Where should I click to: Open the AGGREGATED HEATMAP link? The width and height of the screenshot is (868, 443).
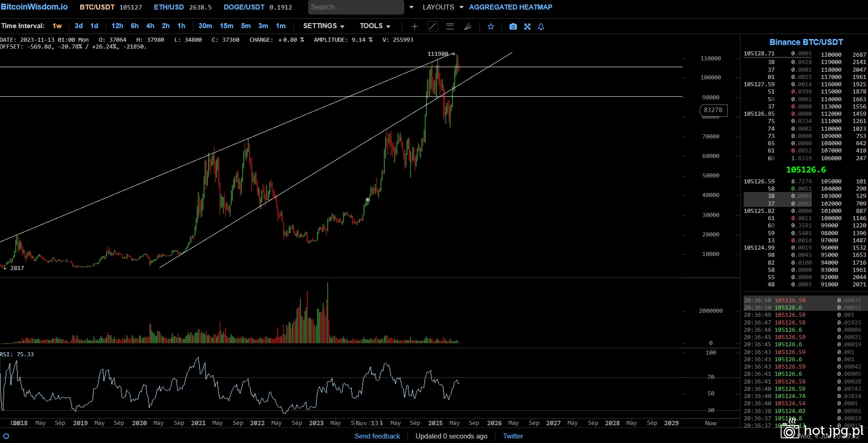(510, 7)
